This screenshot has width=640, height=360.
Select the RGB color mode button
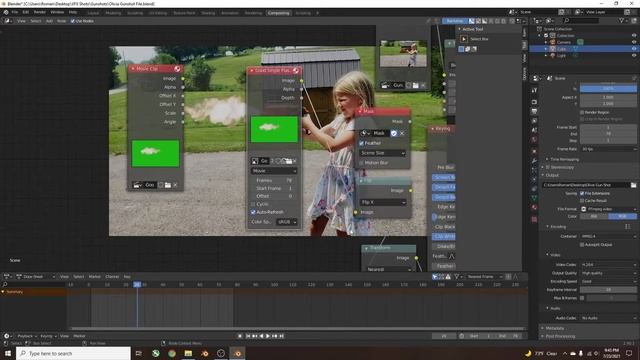[x=622, y=216]
